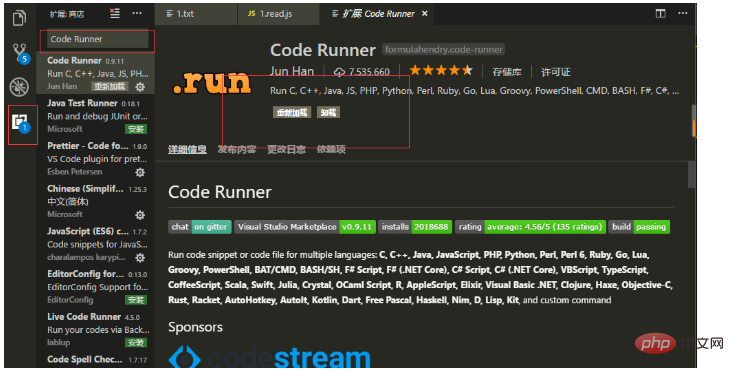Screen dimensions: 734x376
Task: Clear extensions search results icon
Action: point(115,14)
